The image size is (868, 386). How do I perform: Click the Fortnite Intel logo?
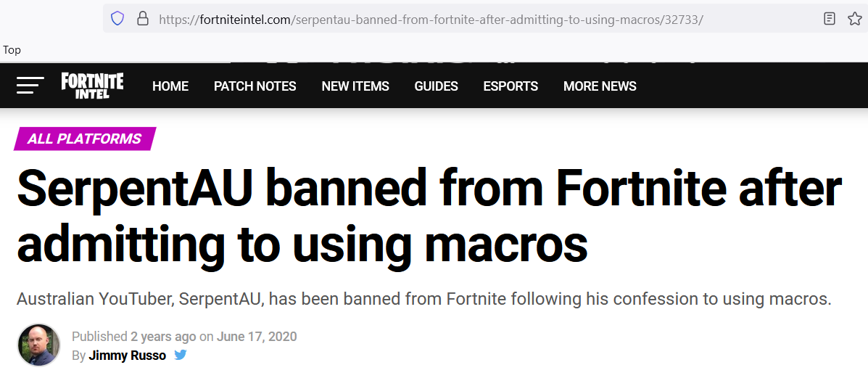(92, 86)
